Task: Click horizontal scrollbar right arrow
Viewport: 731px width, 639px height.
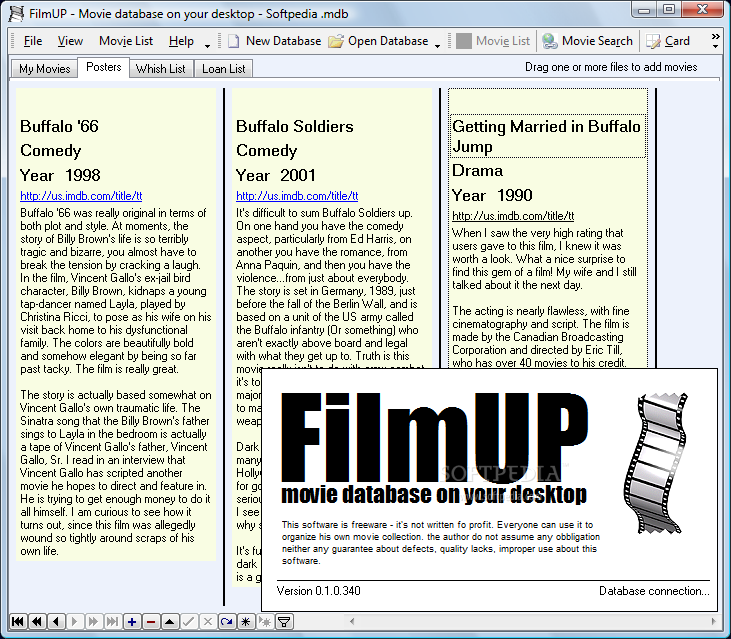Action: [x=713, y=621]
